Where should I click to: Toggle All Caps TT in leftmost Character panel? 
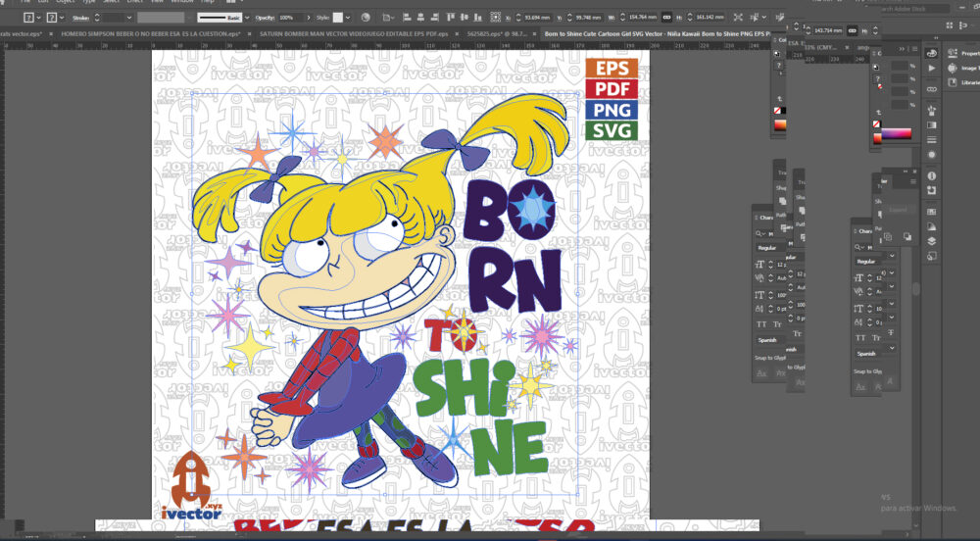pos(761,324)
